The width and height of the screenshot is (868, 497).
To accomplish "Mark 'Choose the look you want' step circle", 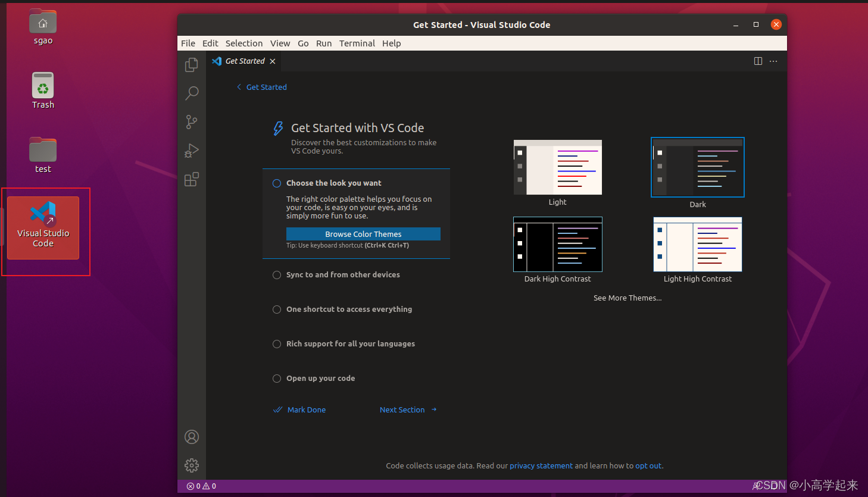I will tap(277, 183).
